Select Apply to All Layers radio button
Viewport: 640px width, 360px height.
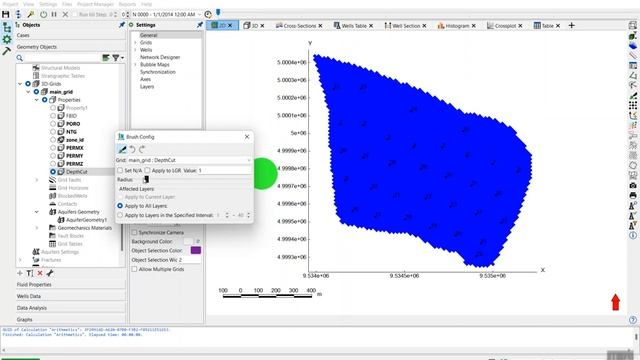pyautogui.click(x=120, y=206)
